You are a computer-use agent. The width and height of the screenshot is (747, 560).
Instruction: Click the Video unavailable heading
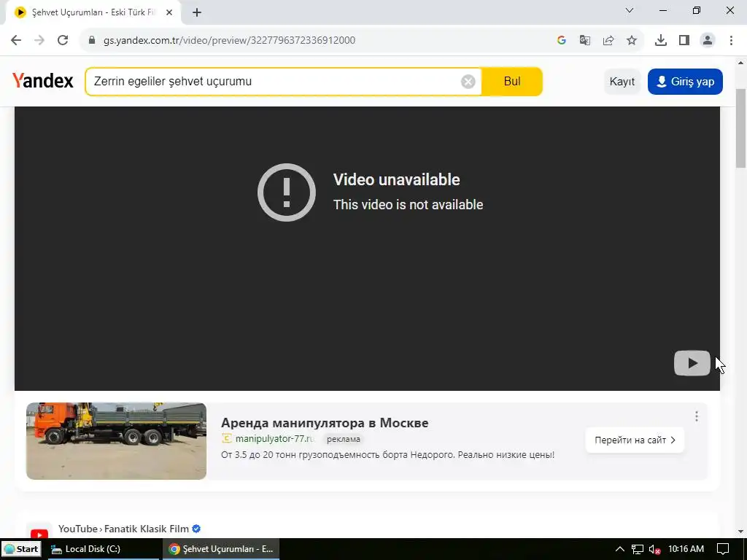point(396,179)
